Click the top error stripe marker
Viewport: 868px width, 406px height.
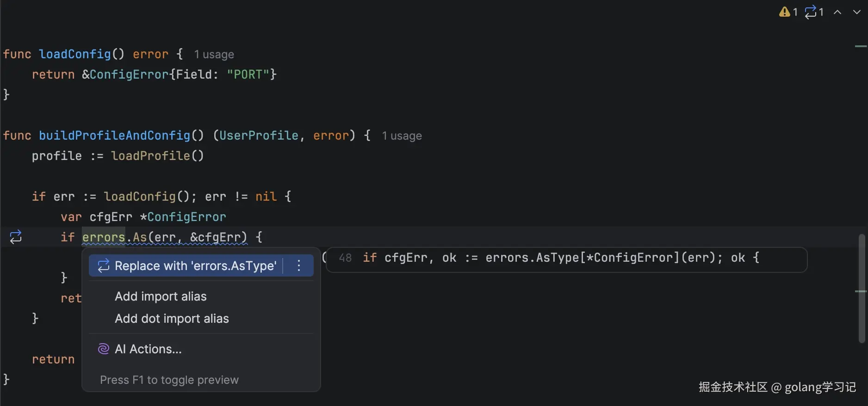pyautogui.click(x=861, y=46)
